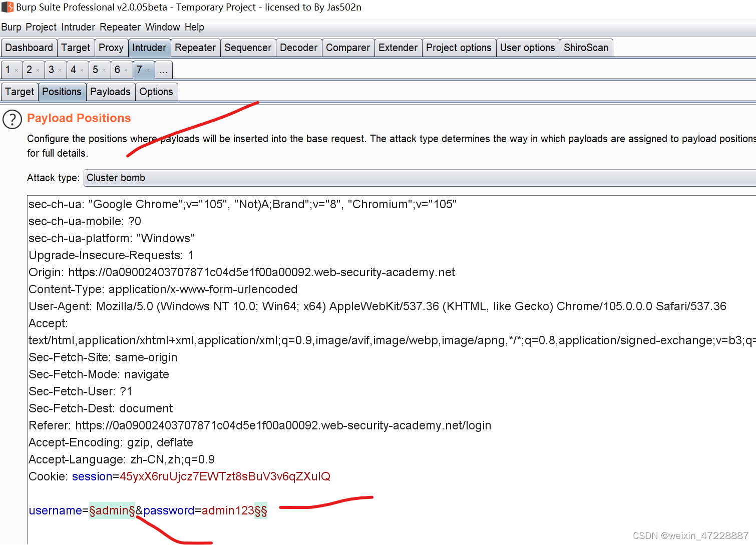The height and width of the screenshot is (545, 756).
Task: Open the Attack type dropdown showing Cluster bomb
Action: pos(420,178)
